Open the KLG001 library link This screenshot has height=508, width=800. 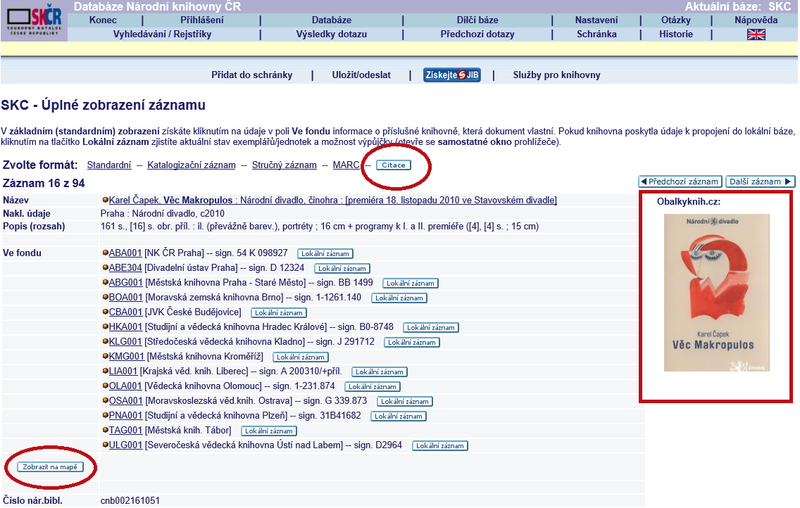[x=125, y=342]
